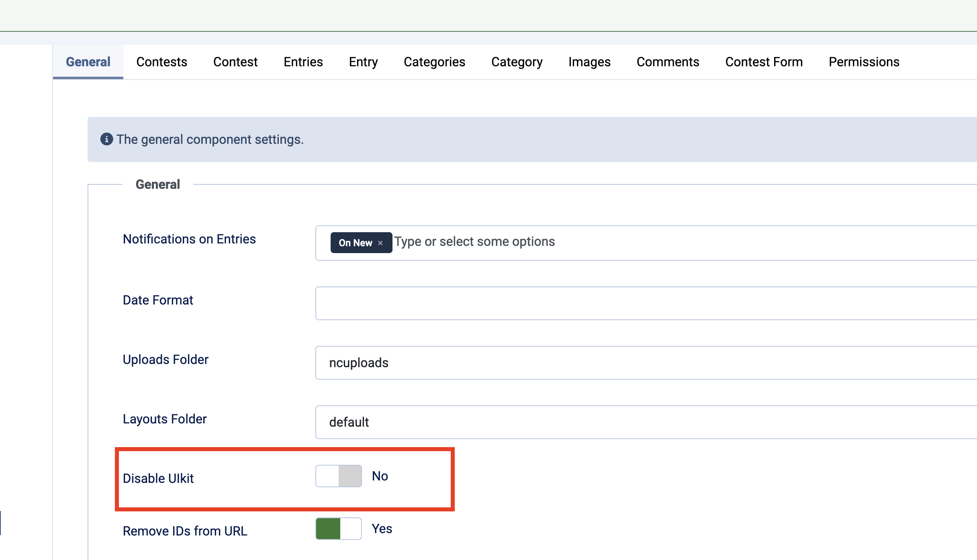The height and width of the screenshot is (560, 977).
Task: Switch to the Category tab
Action: point(517,62)
